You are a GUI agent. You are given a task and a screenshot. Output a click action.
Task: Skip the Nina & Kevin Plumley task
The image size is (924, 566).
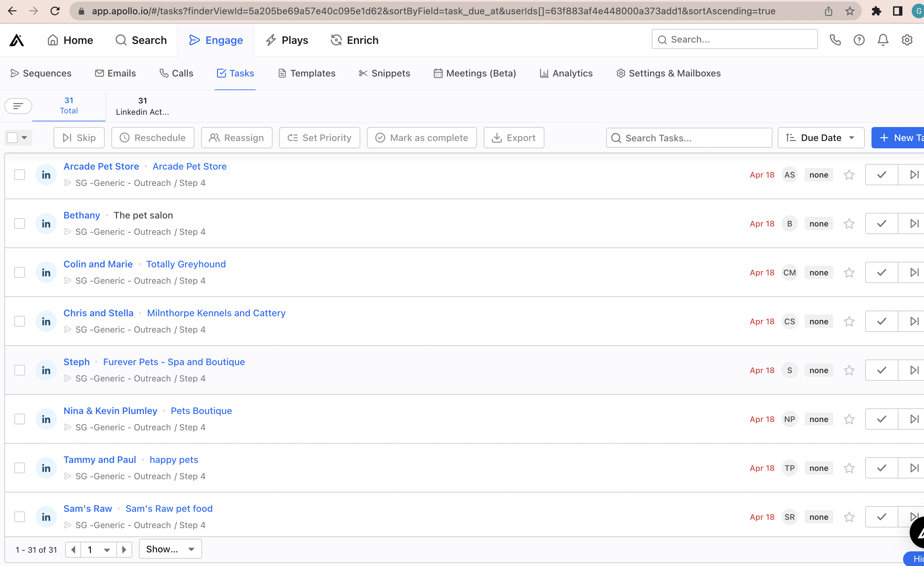tap(914, 419)
